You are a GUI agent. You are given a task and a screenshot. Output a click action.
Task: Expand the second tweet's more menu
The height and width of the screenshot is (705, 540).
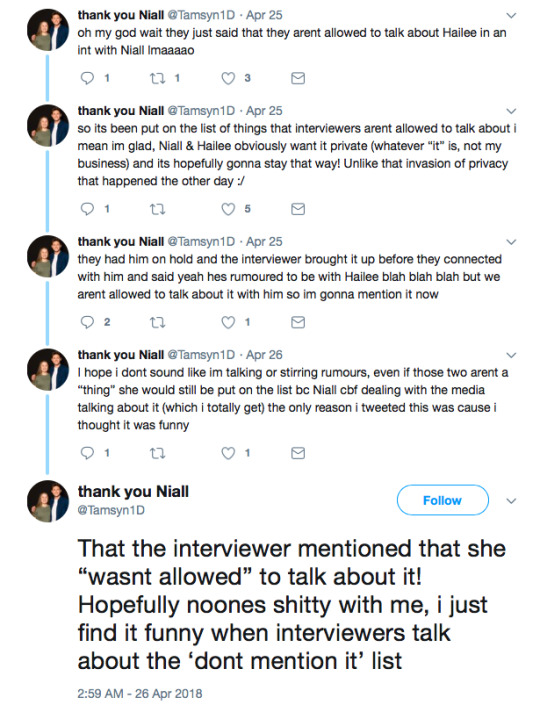click(511, 112)
